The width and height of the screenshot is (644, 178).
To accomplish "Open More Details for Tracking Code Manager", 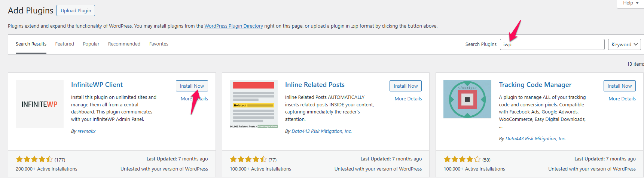I will (x=622, y=99).
